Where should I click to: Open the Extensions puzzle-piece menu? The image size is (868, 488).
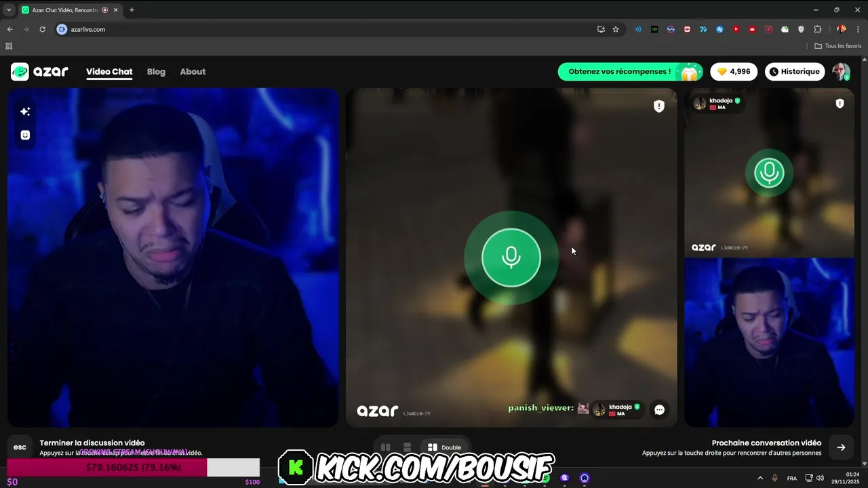817,29
